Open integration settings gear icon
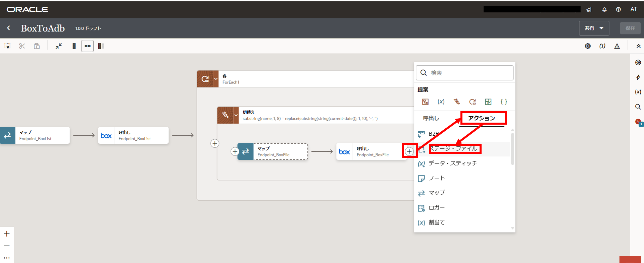Screen dimensions: 644x263 588,46
